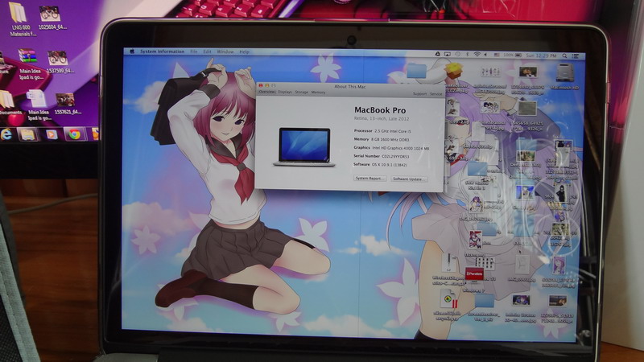Switch to the Displays tab
Image resolution: width=644 pixels, height=362 pixels.
(285, 93)
